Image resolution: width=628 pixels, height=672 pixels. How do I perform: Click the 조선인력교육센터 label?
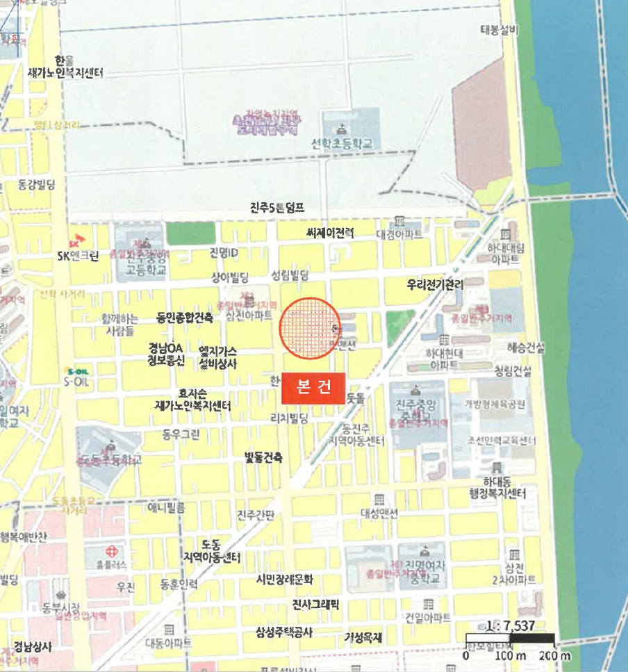[x=501, y=441]
